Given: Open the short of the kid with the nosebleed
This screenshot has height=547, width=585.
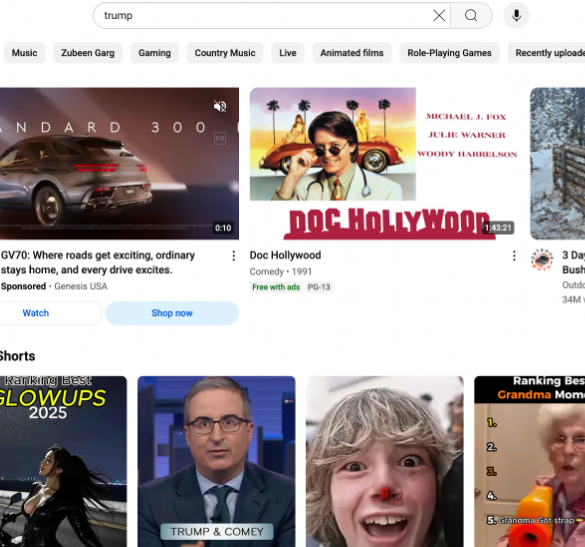Looking at the screenshot, I should (x=385, y=461).
